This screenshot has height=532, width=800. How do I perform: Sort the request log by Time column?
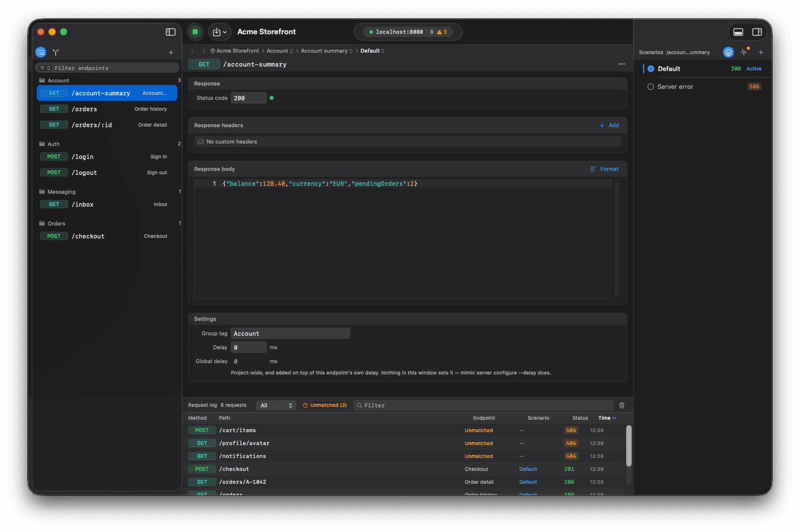pos(607,418)
